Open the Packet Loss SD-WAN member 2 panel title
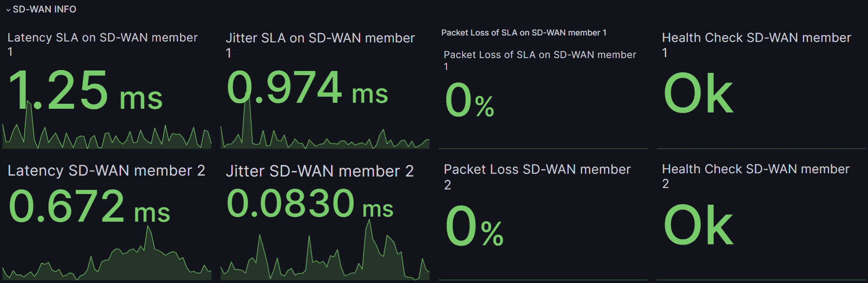868x283 pixels. point(537,177)
